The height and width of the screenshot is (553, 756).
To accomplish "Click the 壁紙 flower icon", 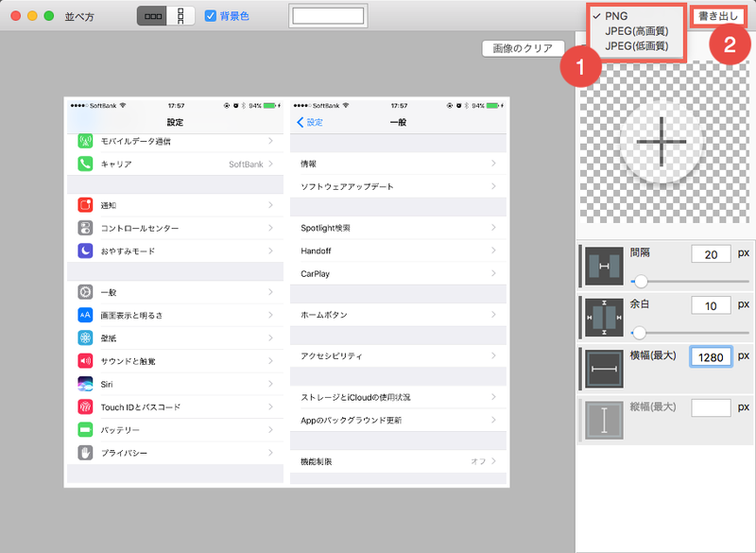I will point(85,337).
